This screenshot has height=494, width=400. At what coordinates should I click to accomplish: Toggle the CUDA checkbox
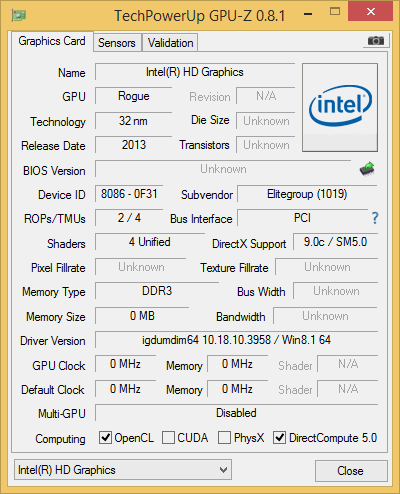[168, 438]
